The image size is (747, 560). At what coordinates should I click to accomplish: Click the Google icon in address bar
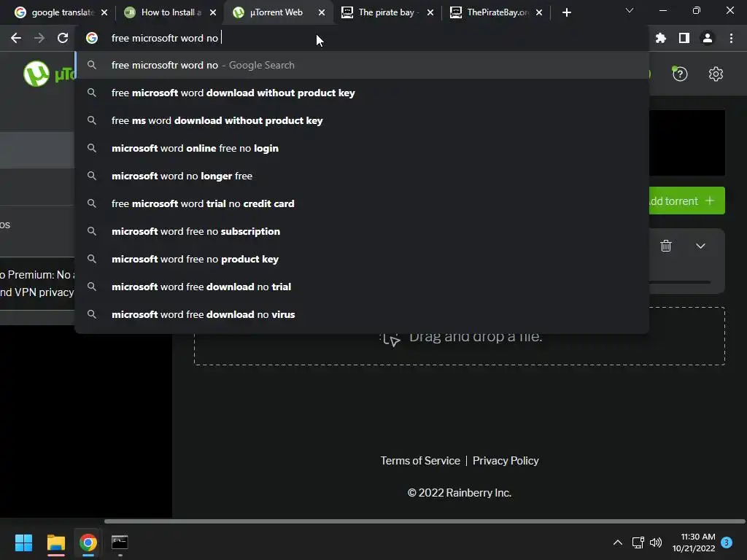coord(92,38)
